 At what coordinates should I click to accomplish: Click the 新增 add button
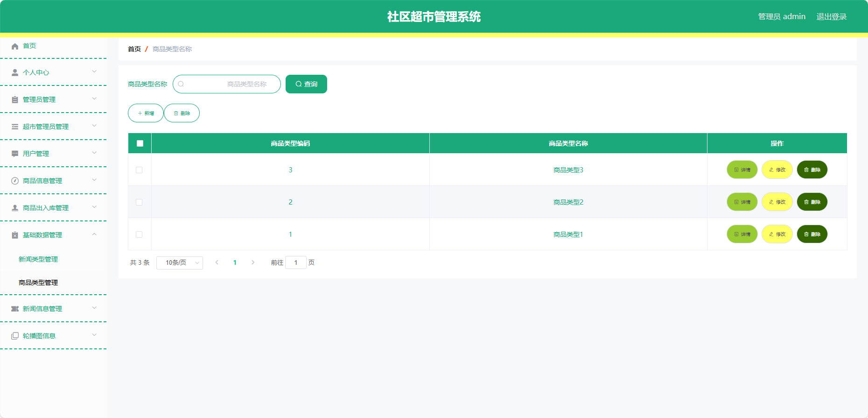pos(146,113)
